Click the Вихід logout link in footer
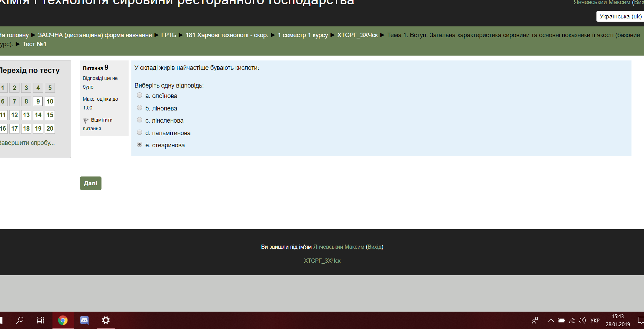Viewport: 644px width, 329px height. 374,247
